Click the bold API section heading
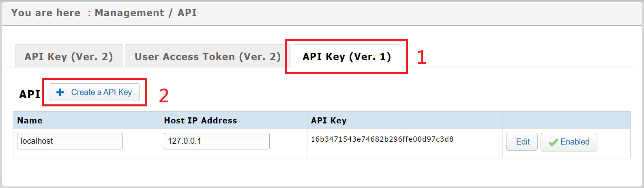The height and width of the screenshot is (188, 644). 30,94
